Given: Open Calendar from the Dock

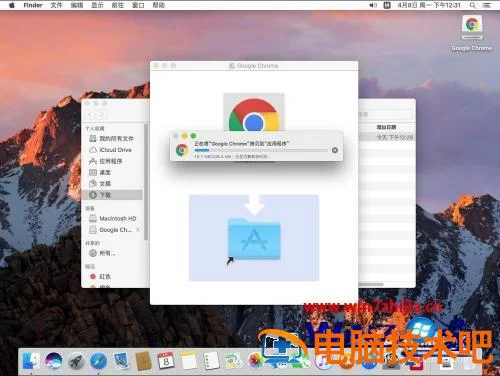Looking at the screenshot, I should [x=166, y=361].
